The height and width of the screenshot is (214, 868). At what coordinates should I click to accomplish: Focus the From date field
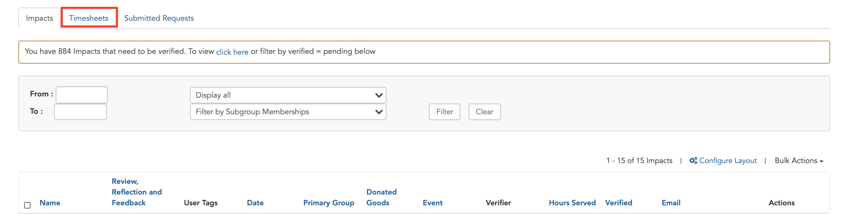tap(82, 95)
